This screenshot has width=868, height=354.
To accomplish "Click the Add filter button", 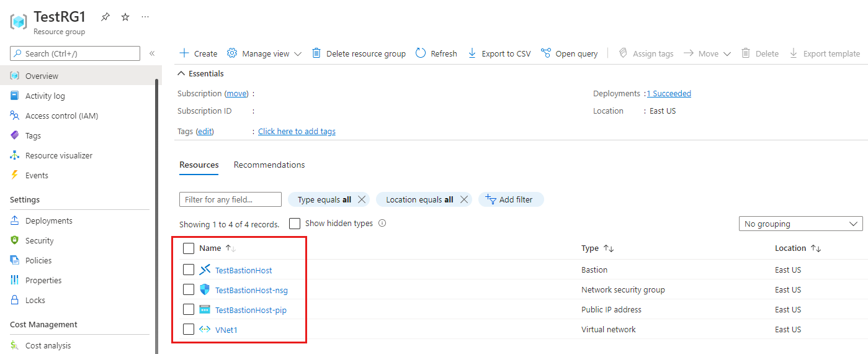I will (x=511, y=199).
